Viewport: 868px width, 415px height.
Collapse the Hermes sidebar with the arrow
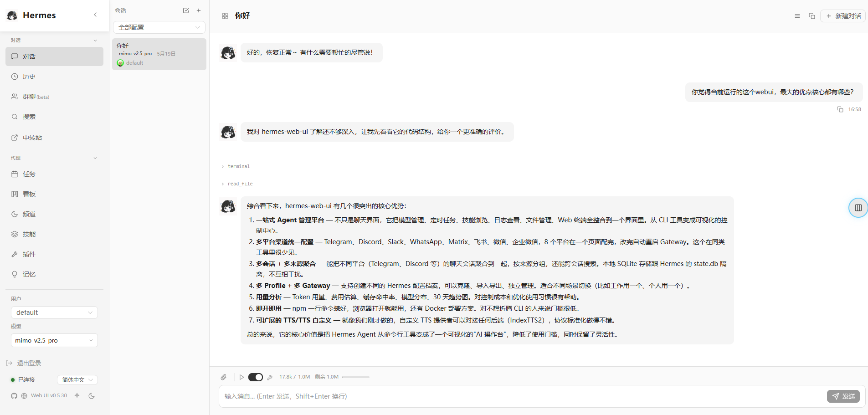95,15
